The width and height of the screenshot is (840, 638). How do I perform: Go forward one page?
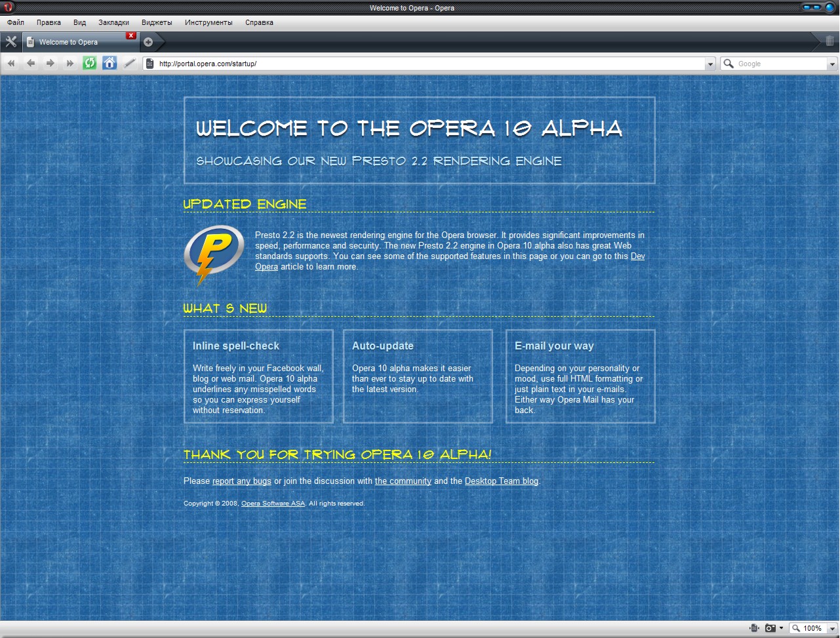coord(50,64)
